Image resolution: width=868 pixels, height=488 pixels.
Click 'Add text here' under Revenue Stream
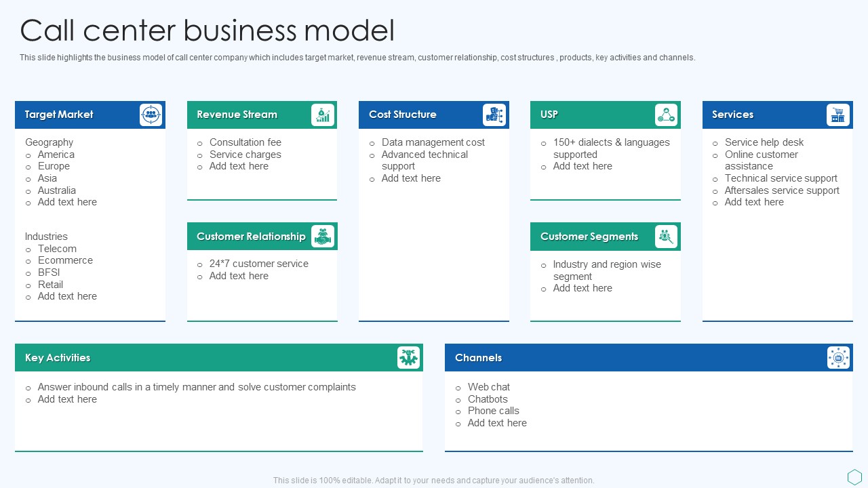click(x=239, y=166)
